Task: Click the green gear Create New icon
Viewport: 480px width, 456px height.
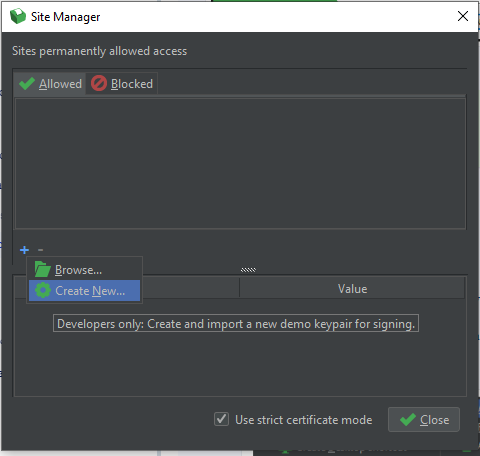Action: click(43, 290)
